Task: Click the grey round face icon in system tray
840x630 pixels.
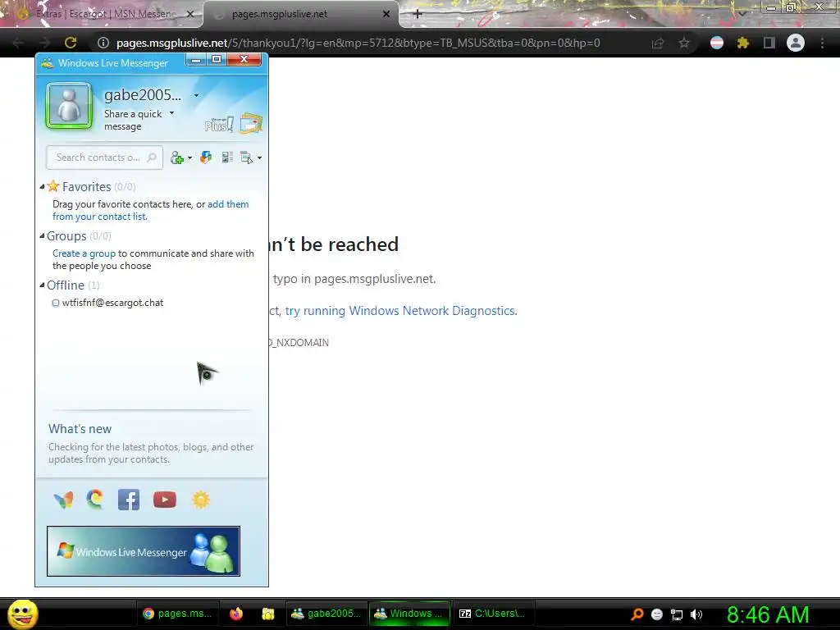Action: pyautogui.click(x=657, y=614)
